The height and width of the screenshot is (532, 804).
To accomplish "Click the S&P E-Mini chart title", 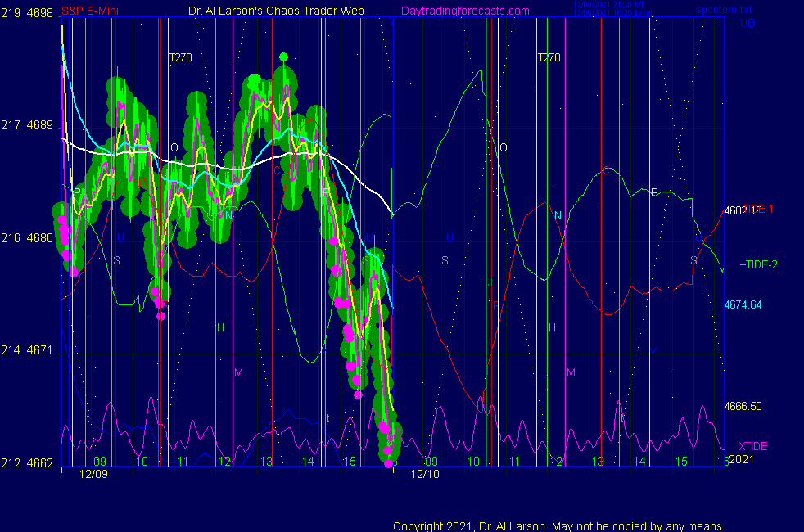I will [x=90, y=11].
